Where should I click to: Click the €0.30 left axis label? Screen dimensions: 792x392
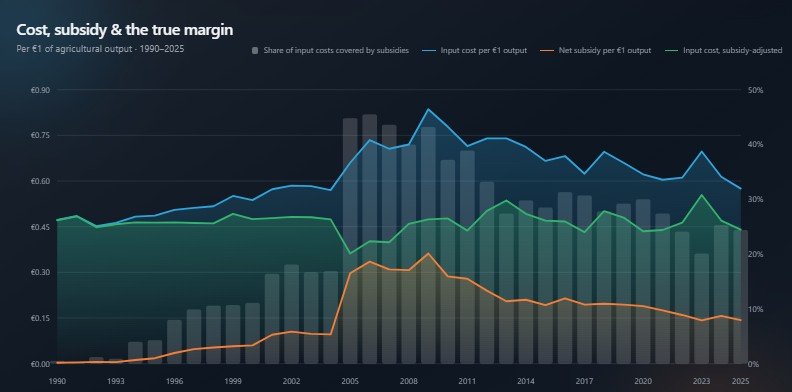coord(40,272)
